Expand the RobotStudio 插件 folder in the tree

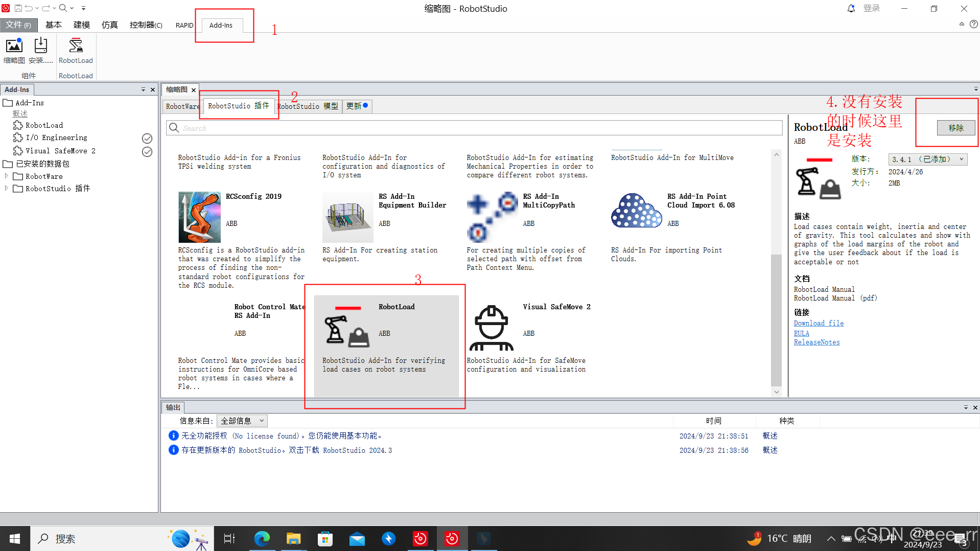[x=6, y=189]
